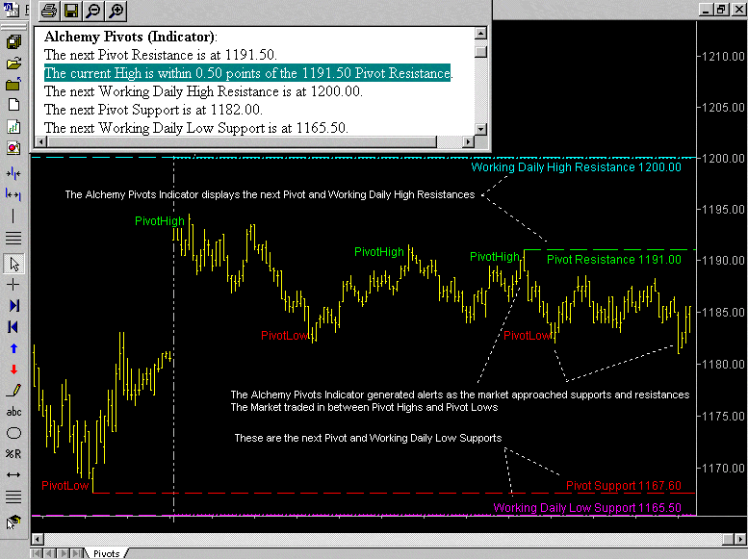Select parallel lines tool above the graduation cap icon
The width and height of the screenshot is (748, 560).
pyautogui.click(x=13, y=497)
